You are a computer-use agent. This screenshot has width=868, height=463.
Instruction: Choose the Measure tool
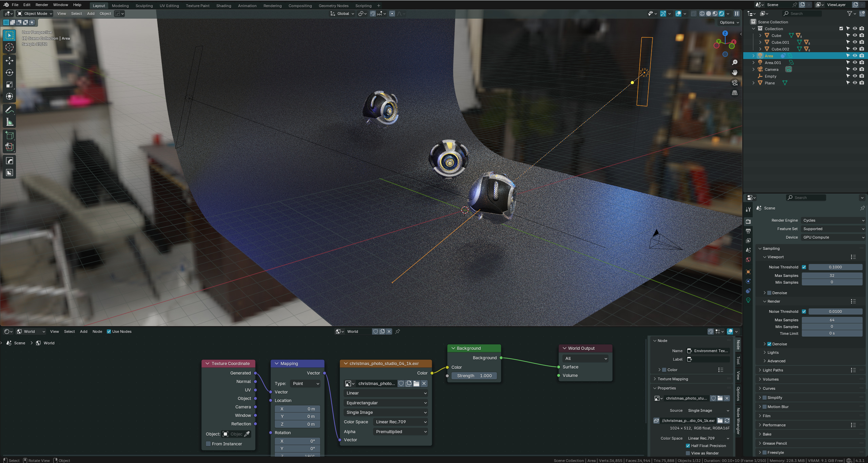tap(9, 122)
